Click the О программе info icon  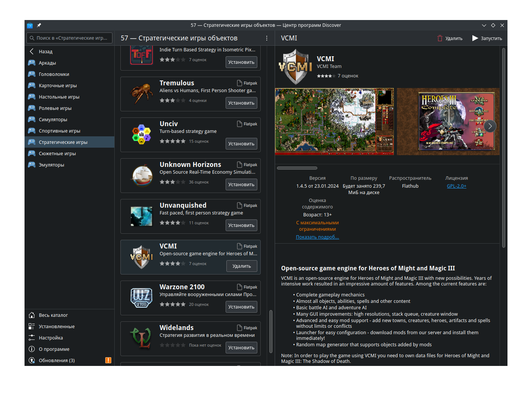(32, 349)
